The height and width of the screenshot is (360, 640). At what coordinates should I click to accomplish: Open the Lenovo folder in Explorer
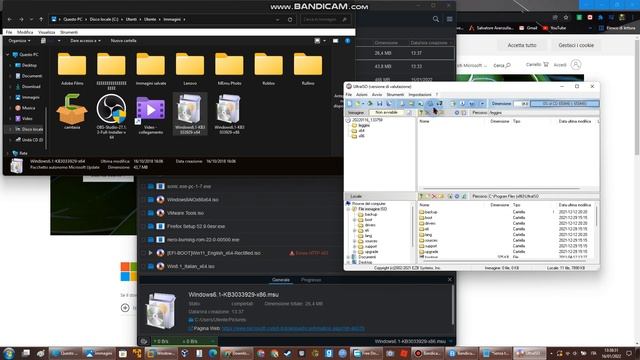coord(190,69)
